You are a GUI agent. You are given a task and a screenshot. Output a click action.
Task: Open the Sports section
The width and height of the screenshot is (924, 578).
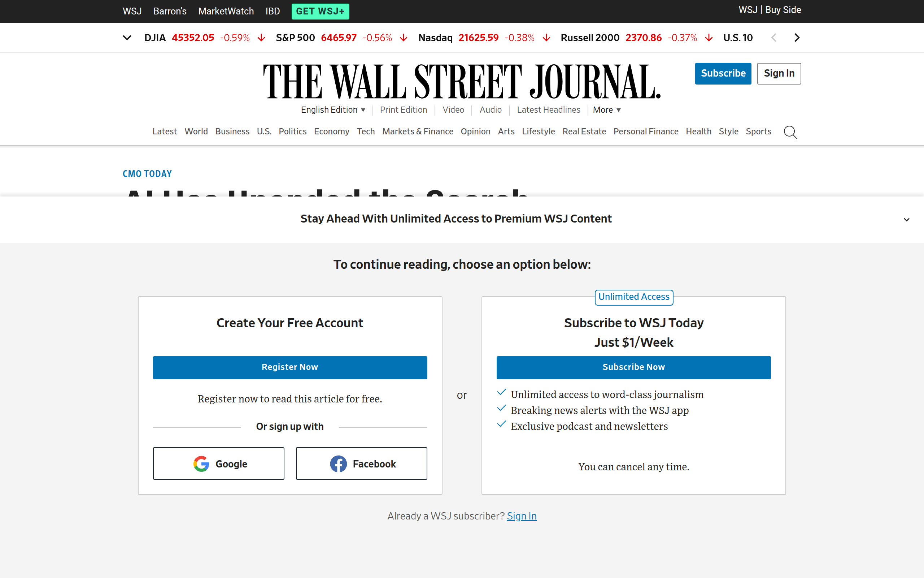(758, 131)
